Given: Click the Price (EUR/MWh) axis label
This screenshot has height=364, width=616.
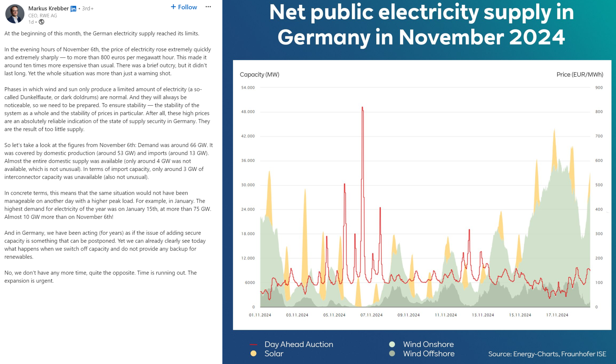Looking at the screenshot, I should click(x=580, y=74).
